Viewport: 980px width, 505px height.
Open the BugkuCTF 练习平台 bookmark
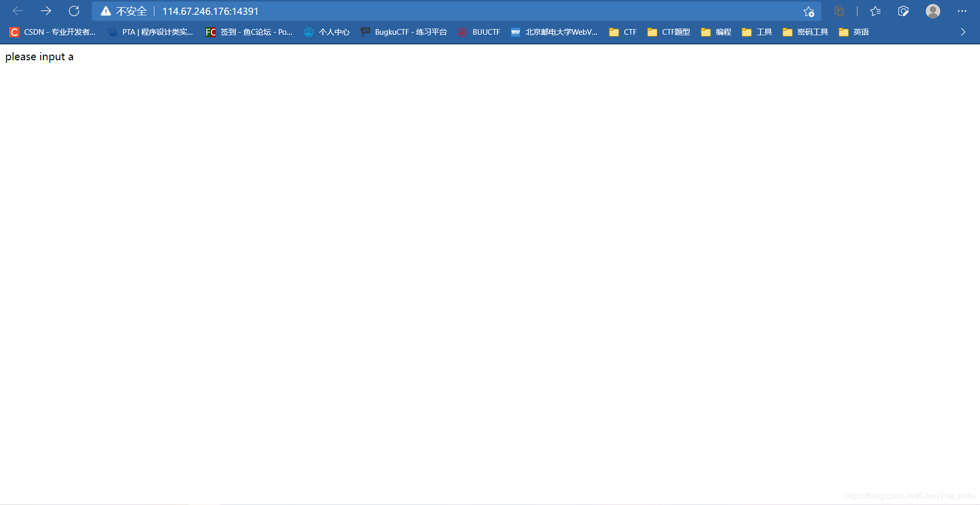pos(403,32)
